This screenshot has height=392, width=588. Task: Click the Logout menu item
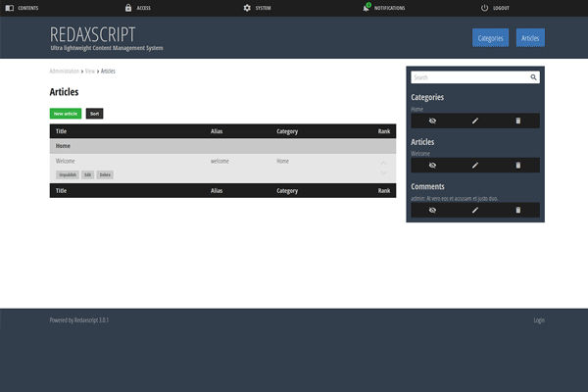pos(495,8)
